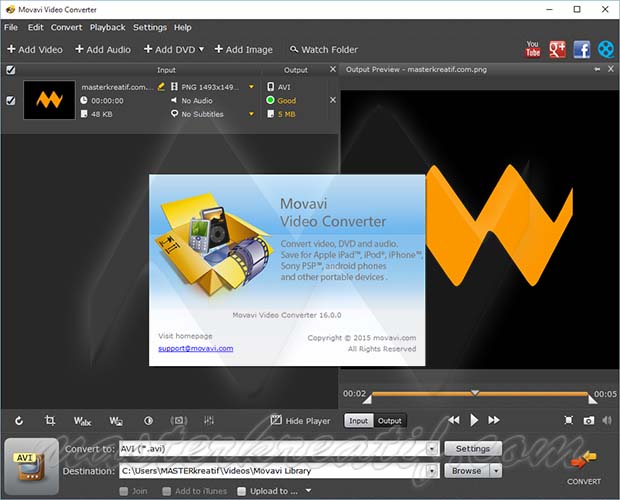
Task: Rename file using the pencil icon
Action: [161, 87]
